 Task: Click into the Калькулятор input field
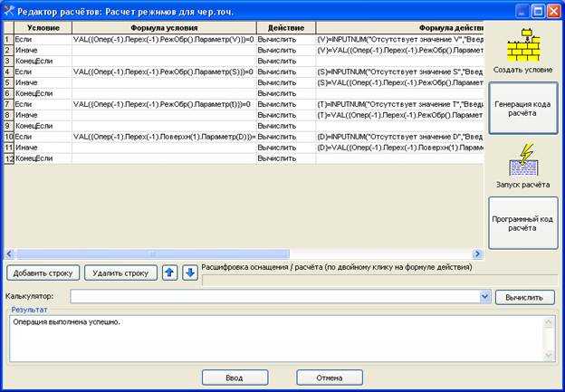point(275,297)
